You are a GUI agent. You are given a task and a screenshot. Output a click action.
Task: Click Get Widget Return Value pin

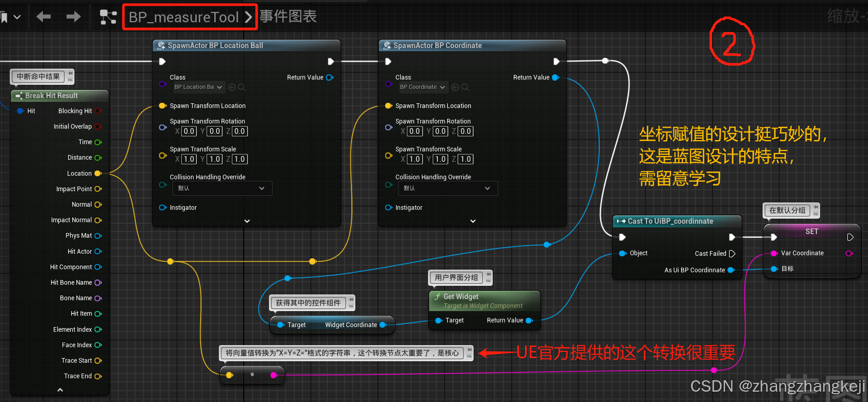529,320
